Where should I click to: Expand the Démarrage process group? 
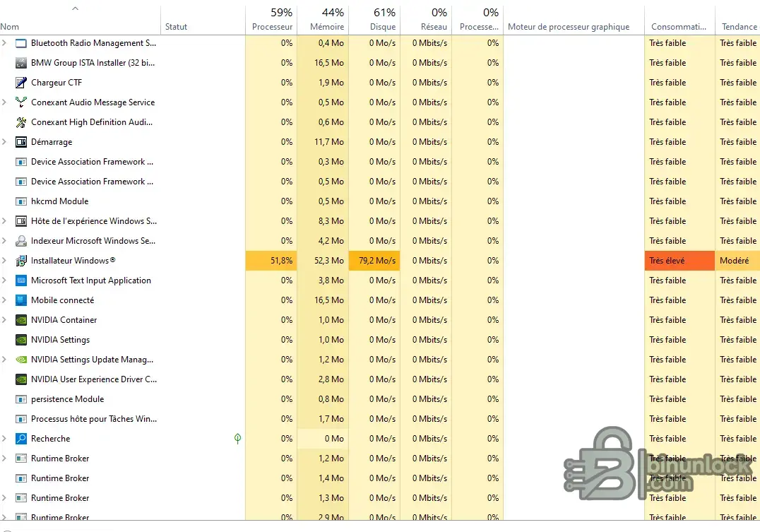4,142
